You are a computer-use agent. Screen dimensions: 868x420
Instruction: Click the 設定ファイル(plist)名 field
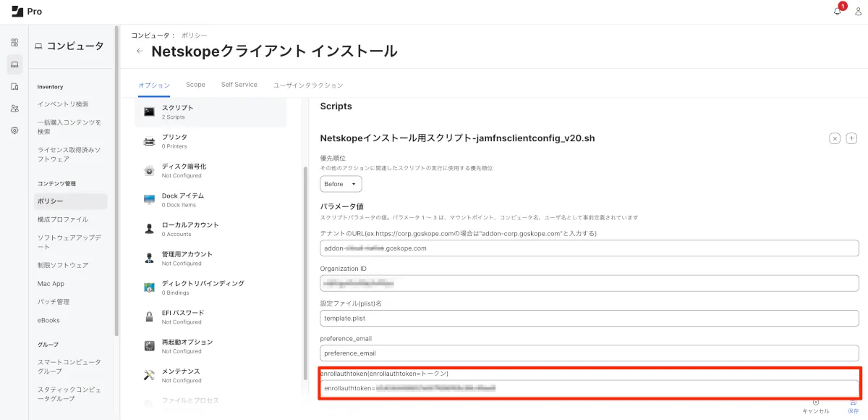coord(590,318)
